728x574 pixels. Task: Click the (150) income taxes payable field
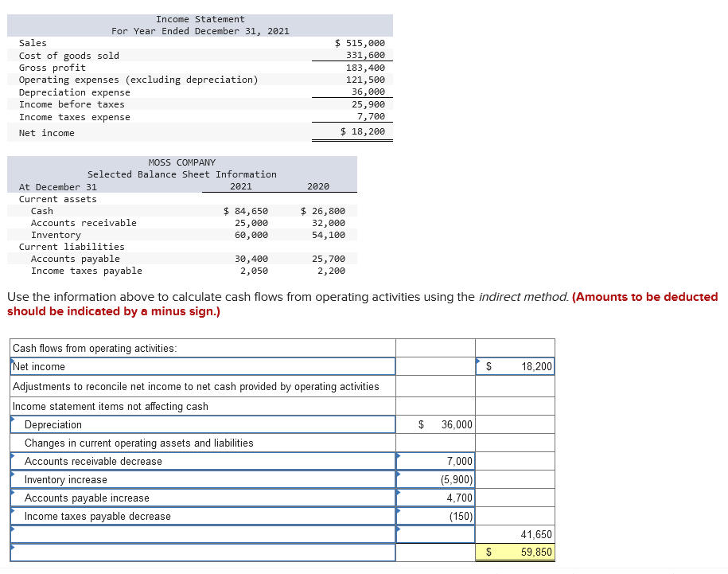click(x=435, y=516)
